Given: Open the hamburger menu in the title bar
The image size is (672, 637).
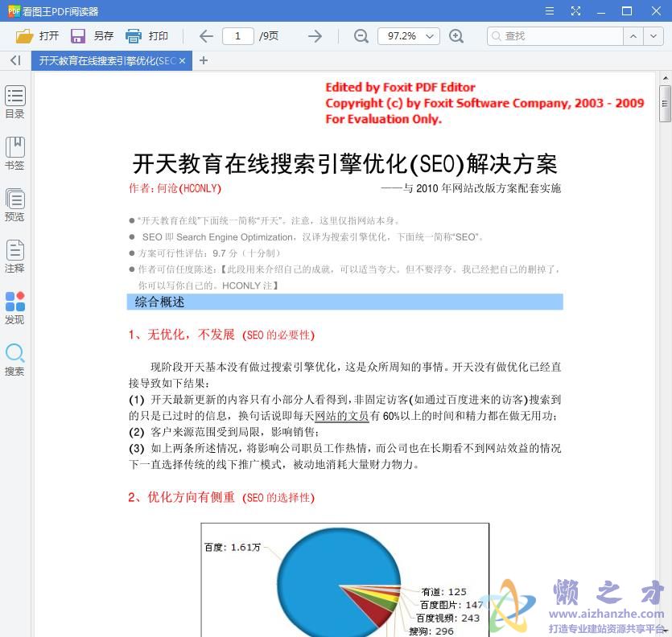Looking at the screenshot, I should coord(550,11).
